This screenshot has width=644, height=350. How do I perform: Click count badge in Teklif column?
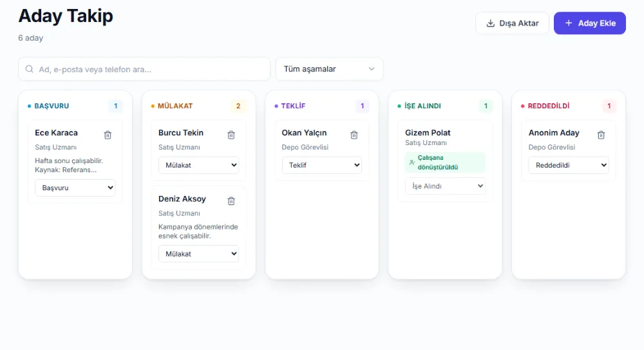tap(362, 106)
